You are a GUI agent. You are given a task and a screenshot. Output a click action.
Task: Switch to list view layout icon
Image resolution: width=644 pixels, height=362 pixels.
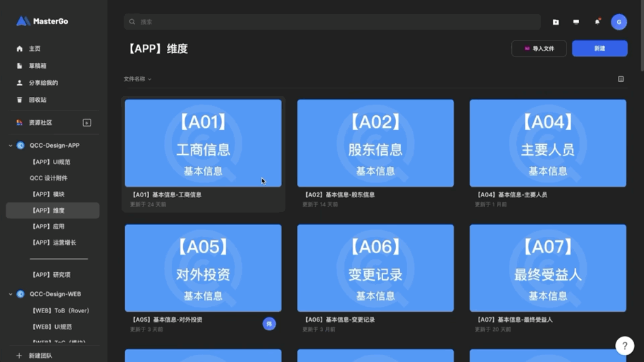[621, 79]
